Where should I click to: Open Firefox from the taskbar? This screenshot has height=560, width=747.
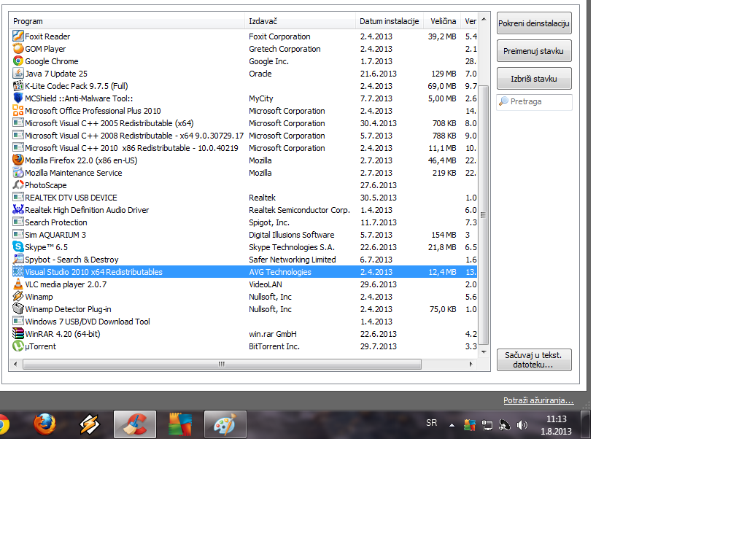pos(44,424)
